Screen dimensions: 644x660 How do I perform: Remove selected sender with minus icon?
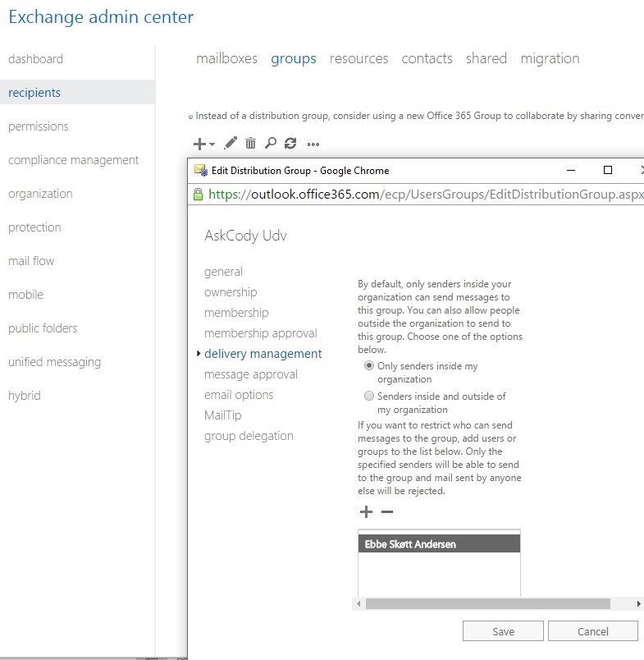pos(387,512)
